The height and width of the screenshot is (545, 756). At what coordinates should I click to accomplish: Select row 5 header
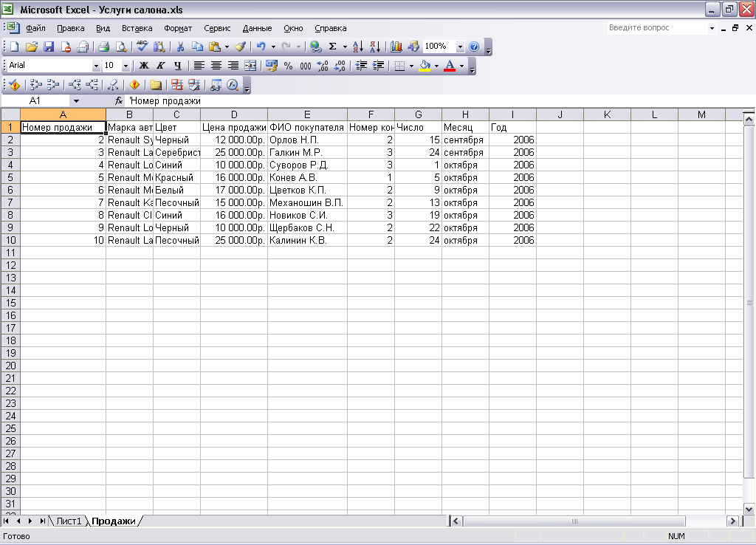pyautogui.click(x=10, y=177)
